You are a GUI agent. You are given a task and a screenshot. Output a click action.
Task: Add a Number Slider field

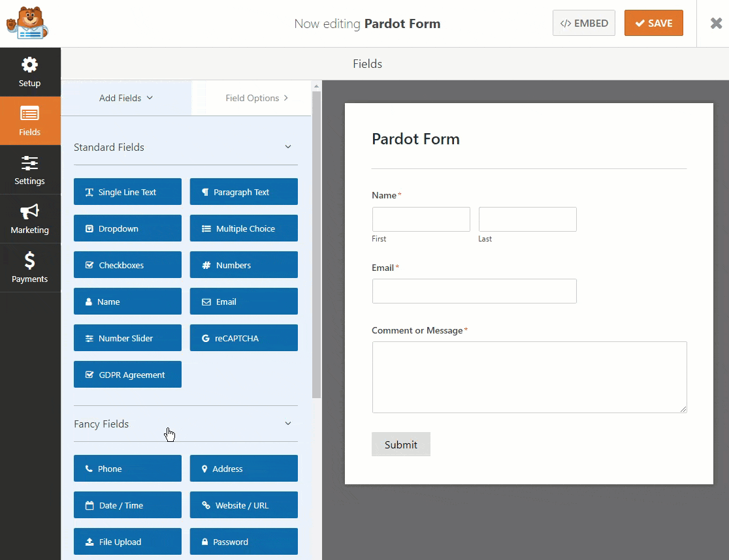(127, 338)
